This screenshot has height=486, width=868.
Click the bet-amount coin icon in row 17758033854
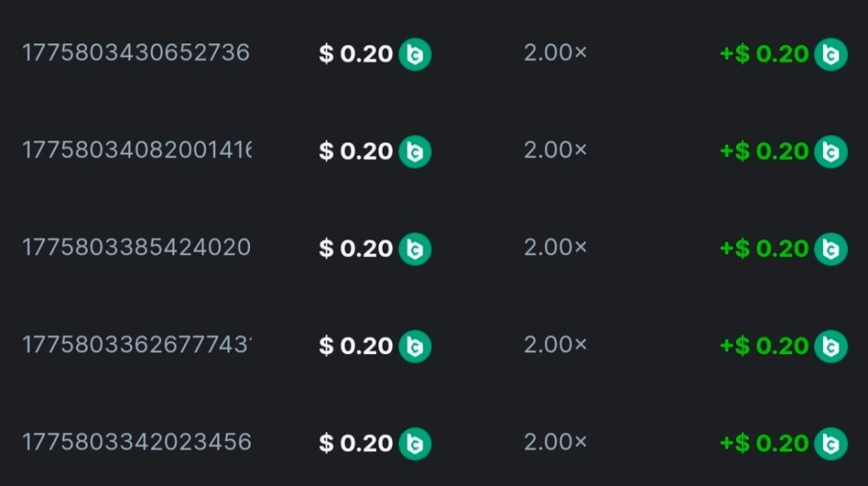[415, 249]
